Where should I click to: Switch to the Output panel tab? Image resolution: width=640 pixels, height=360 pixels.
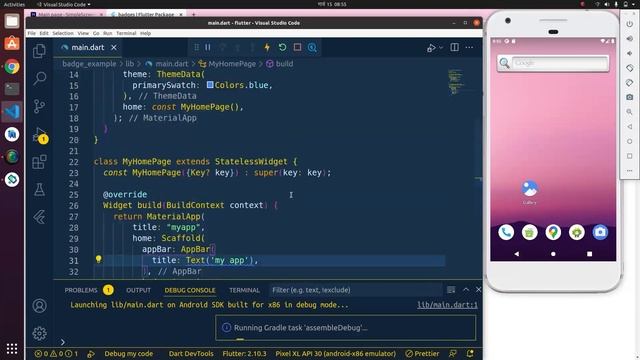coord(138,290)
